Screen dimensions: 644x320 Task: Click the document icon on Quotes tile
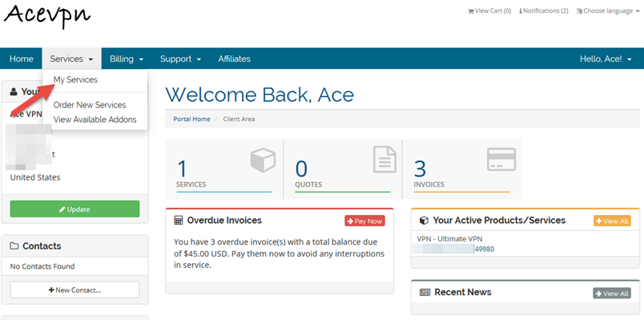(384, 159)
